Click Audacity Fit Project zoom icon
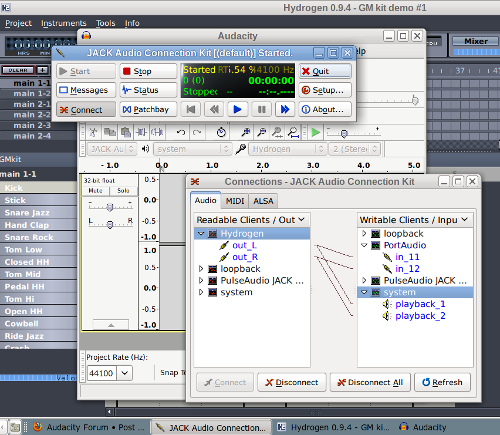The width and height of the screenshot is (500, 435). click(x=293, y=133)
